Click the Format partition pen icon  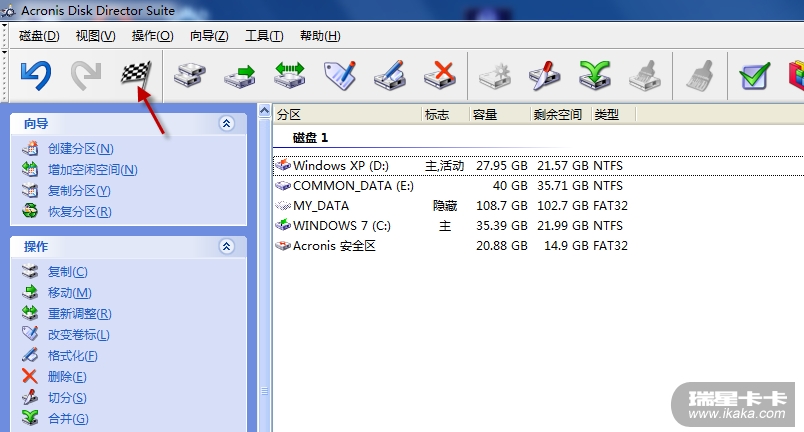(390, 75)
